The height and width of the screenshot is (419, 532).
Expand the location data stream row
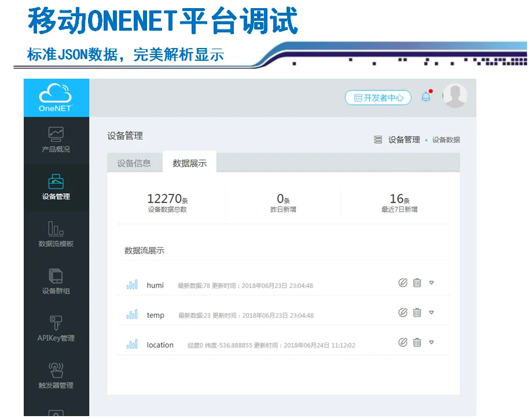point(432,343)
